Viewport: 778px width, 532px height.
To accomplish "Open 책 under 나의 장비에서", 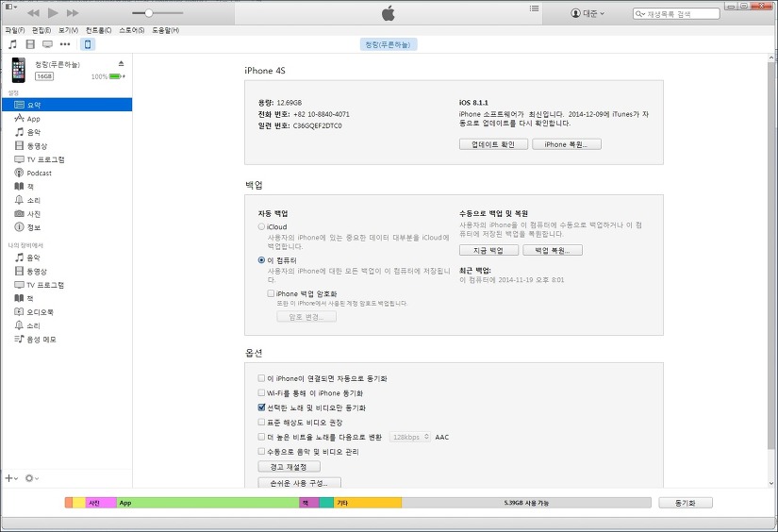I will [67, 298].
